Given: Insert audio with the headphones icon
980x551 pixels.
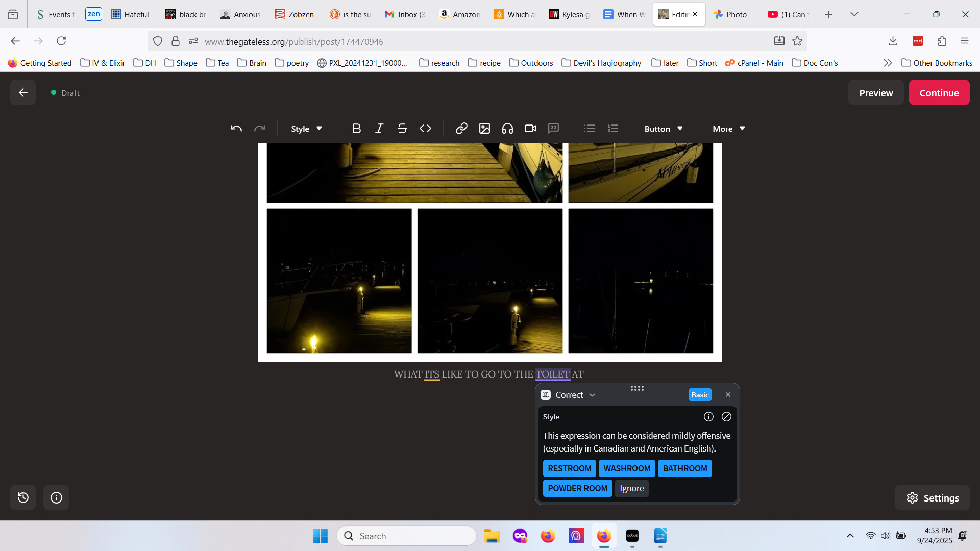Looking at the screenshot, I should (507, 129).
